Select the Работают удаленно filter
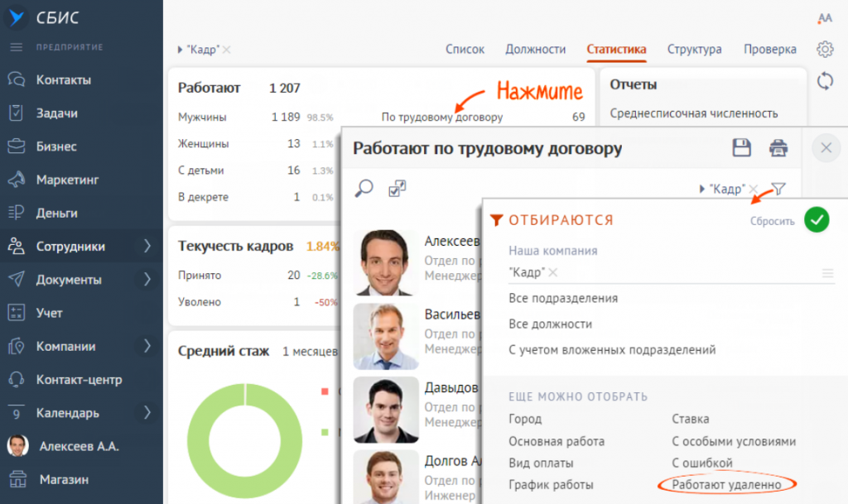Image resolution: width=848 pixels, height=504 pixels. pyautogui.click(x=726, y=485)
